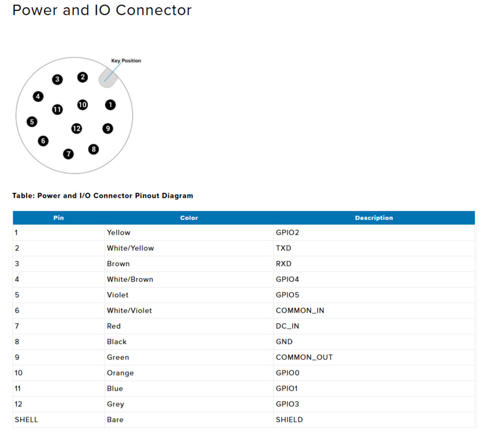This screenshot has height=432, width=504.
Task: Select pin 3 on the connector diagram
Action: pyautogui.click(x=57, y=79)
